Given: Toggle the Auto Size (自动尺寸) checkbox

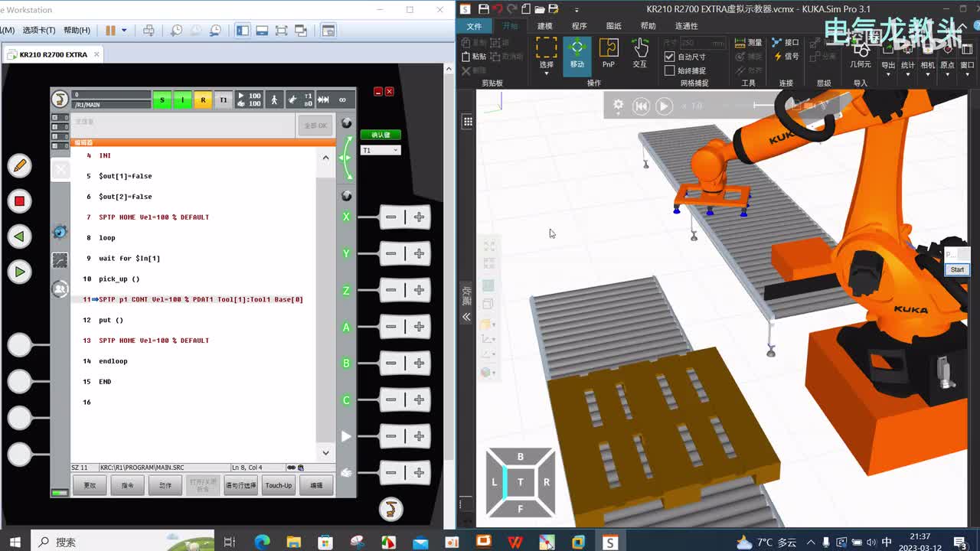Looking at the screenshot, I should pos(670,57).
